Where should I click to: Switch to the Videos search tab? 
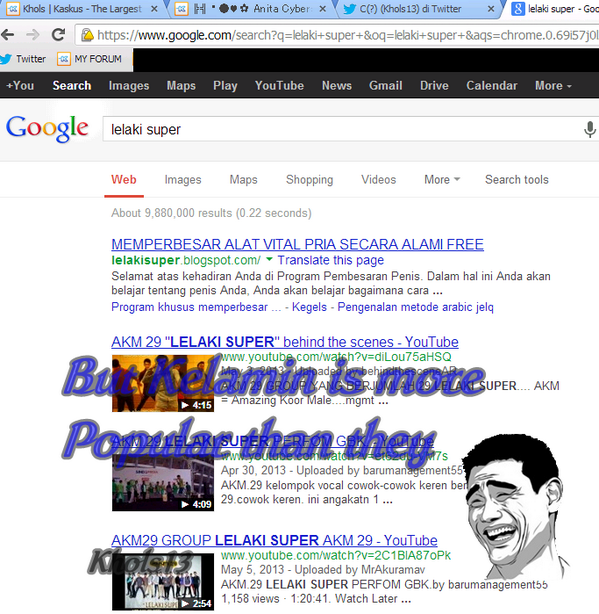coord(379,179)
